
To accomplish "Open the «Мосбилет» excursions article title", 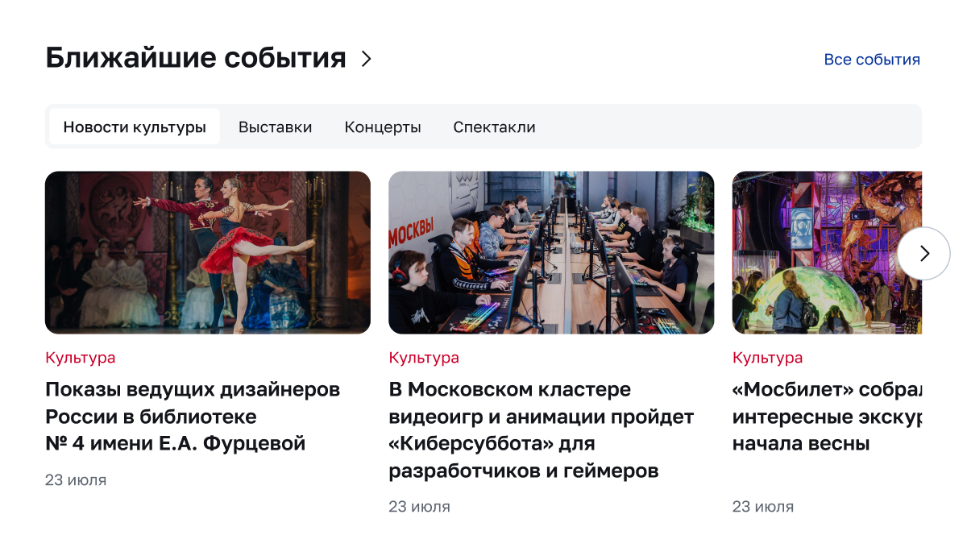I will pos(827,417).
